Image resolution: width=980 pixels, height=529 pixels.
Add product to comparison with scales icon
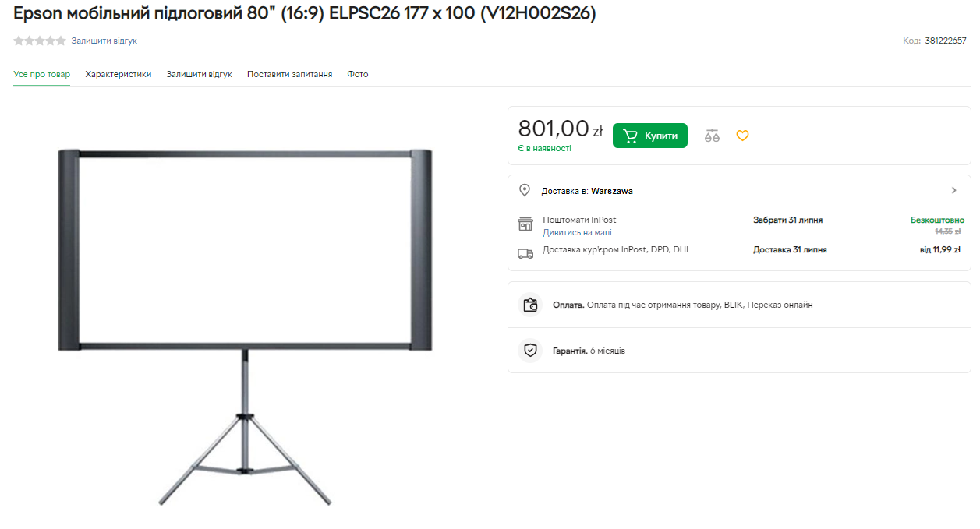point(712,136)
